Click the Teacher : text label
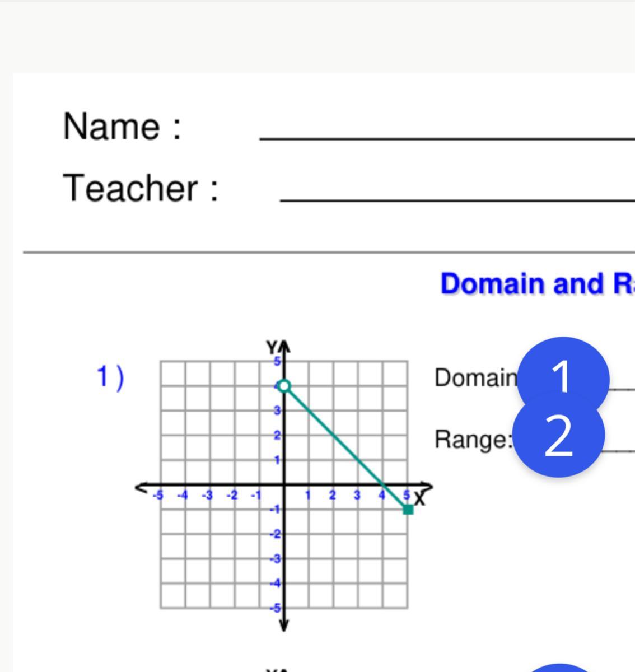 (x=141, y=188)
